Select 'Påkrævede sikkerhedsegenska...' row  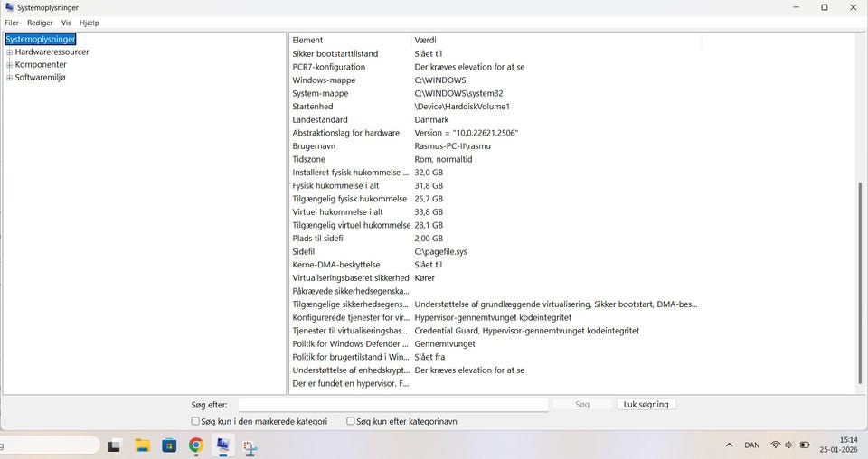(495, 291)
